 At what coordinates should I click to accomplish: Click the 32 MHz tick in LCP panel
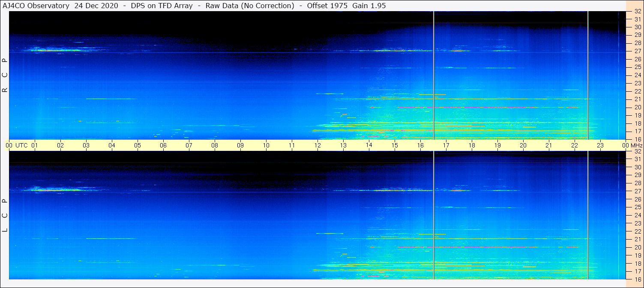point(638,151)
